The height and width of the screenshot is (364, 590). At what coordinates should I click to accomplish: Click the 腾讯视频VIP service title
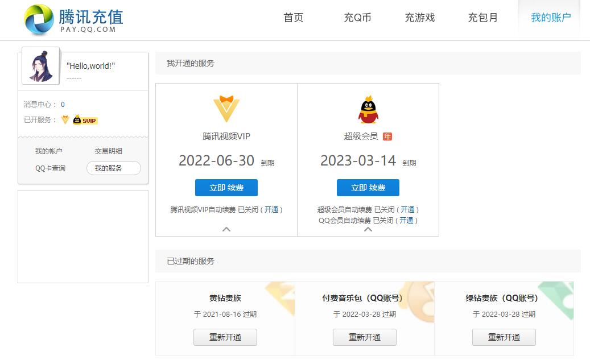(226, 136)
